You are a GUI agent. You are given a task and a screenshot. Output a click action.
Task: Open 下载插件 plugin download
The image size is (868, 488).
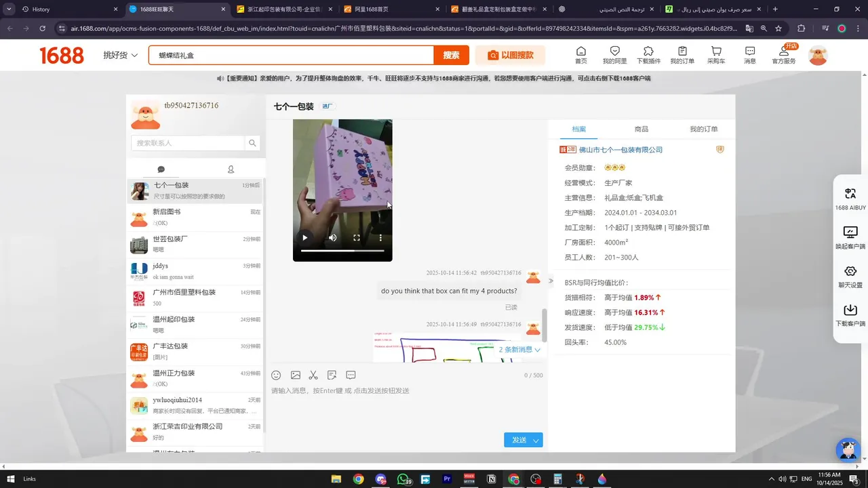tap(648, 55)
